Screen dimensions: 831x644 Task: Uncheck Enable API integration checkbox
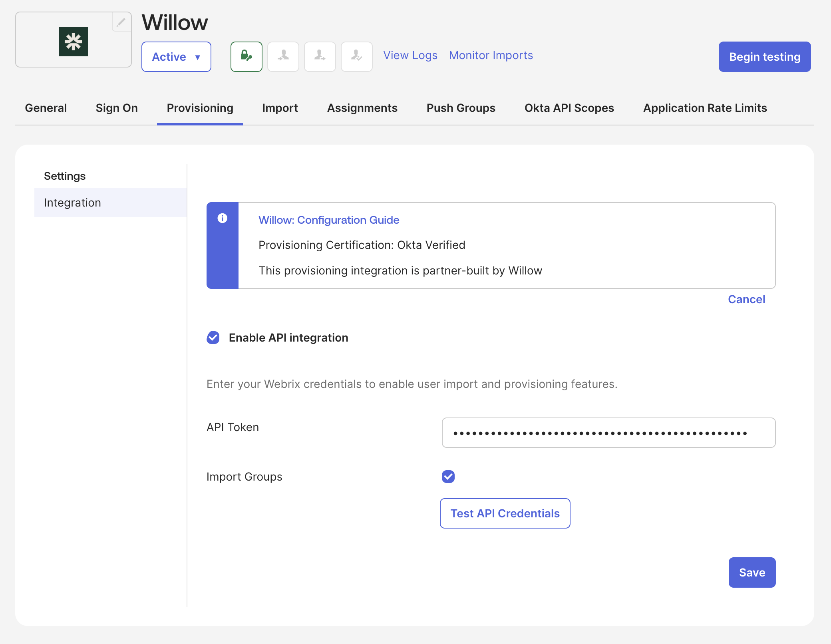pos(213,338)
